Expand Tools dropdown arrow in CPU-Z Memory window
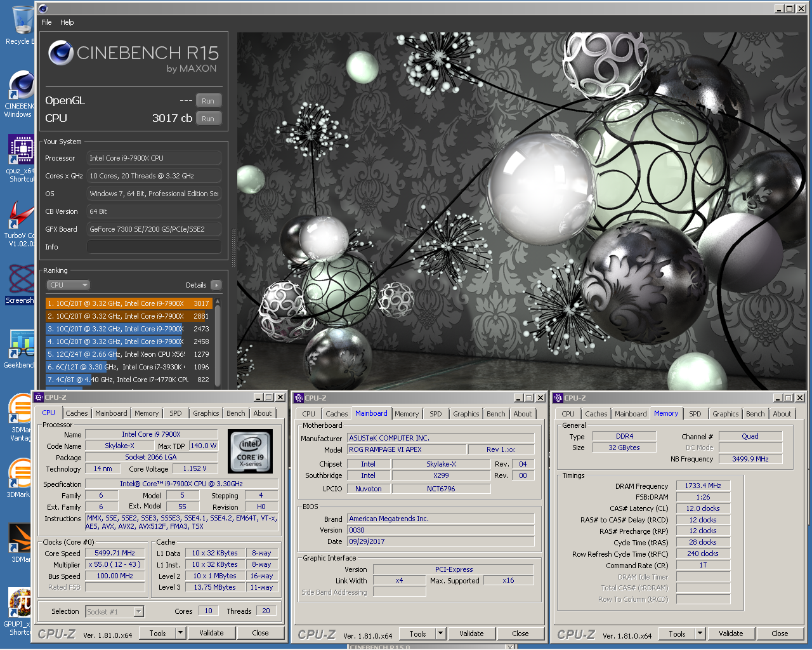 coord(700,633)
